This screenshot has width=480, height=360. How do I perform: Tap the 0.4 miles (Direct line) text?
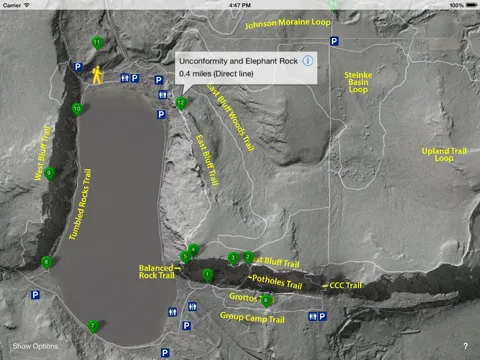click(x=216, y=74)
